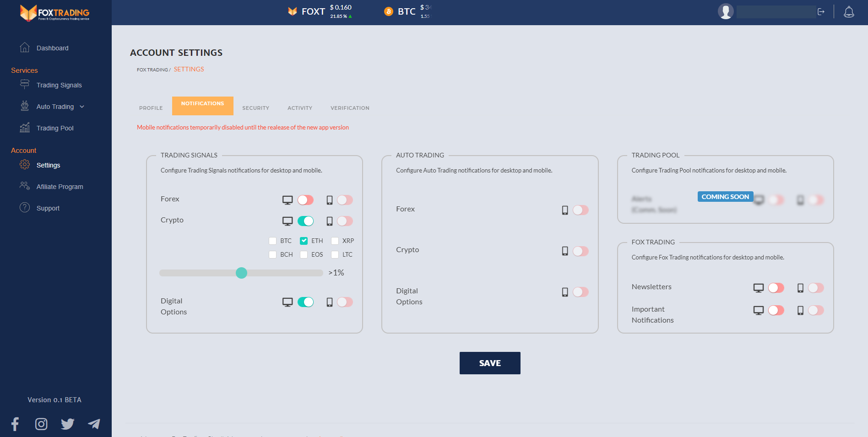
Task: Click the Trading Pool chart icon
Action: click(x=25, y=128)
